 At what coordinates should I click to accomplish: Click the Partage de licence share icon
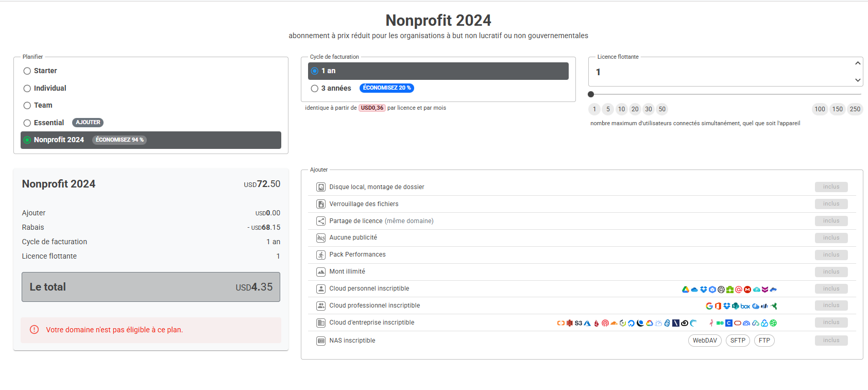[321, 221]
